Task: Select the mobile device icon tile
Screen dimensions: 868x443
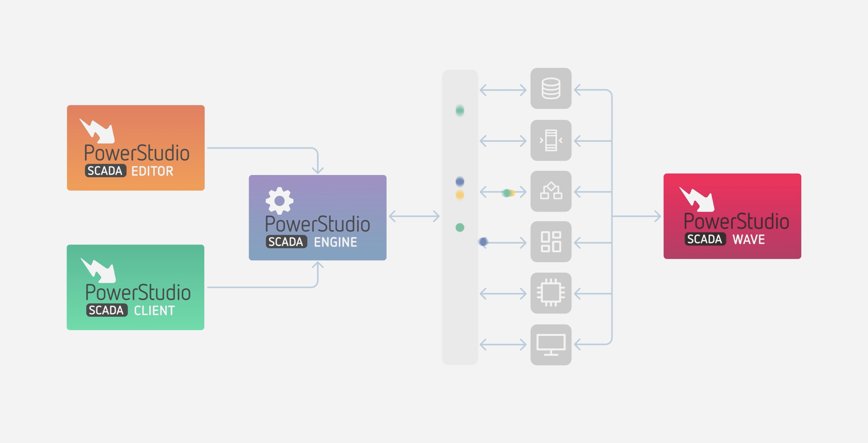Action: [x=551, y=140]
